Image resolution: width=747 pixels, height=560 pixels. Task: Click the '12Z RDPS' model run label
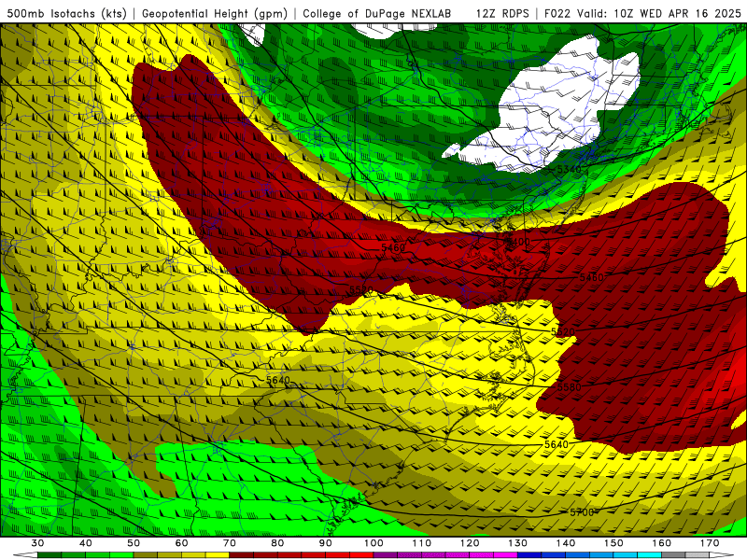pyautogui.click(x=502, y=13)
